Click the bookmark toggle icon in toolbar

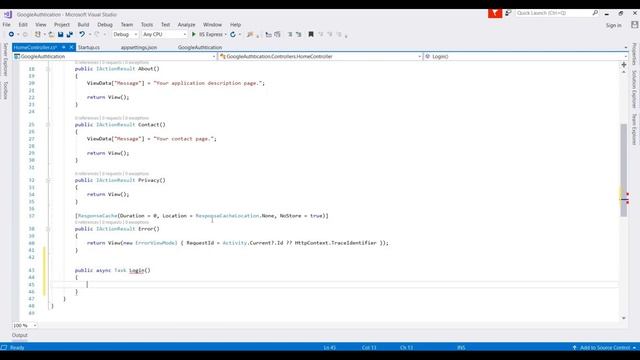pyautogui.click(x=311, y=35)
